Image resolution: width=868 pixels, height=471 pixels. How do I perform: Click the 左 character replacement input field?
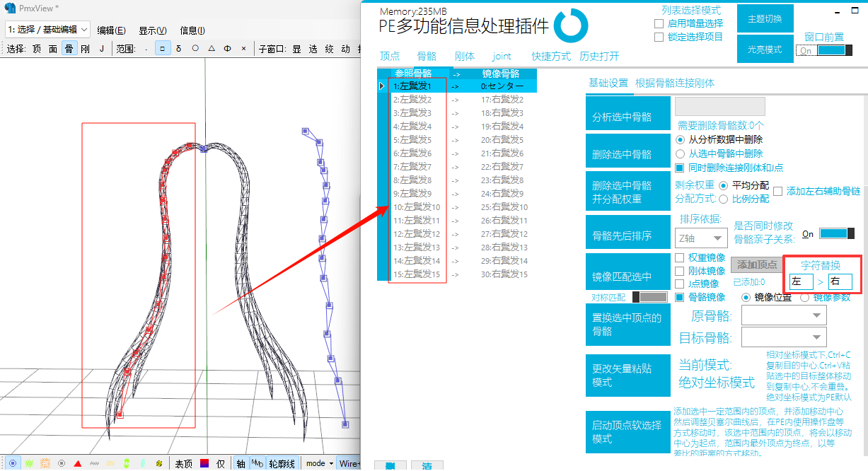(801, 281)
